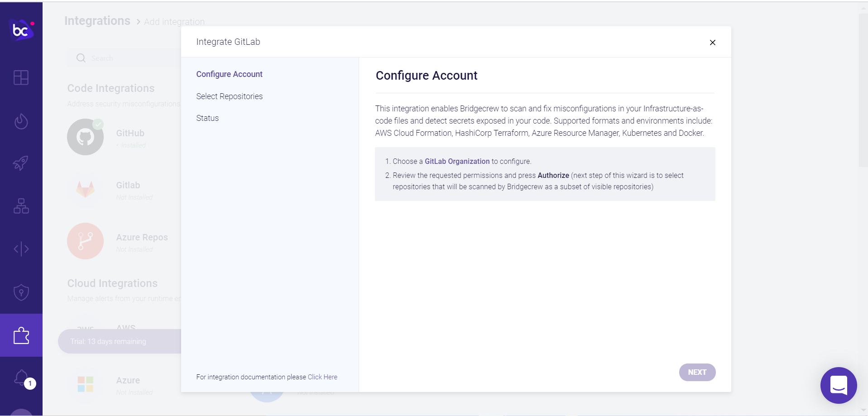This screenshot has width=868, height=416.
Task: Open integration documentation Click Here link
Action: pyautogui.click(x=322, y=377)
